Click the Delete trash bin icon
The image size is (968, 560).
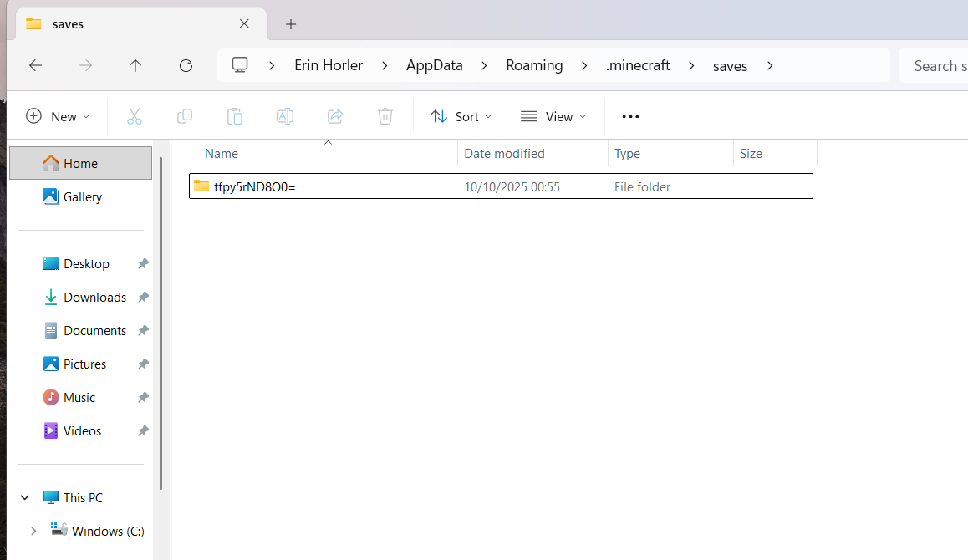tap(385, 116)
